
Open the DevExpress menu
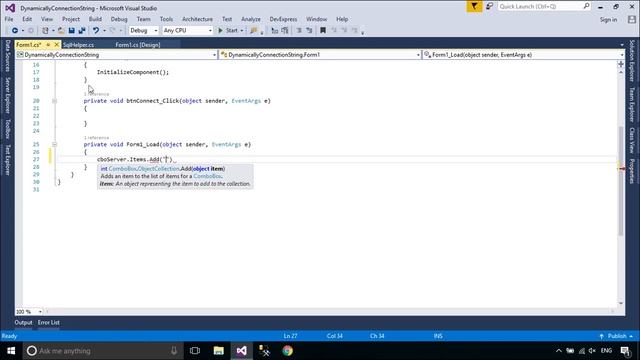[283, 19]
